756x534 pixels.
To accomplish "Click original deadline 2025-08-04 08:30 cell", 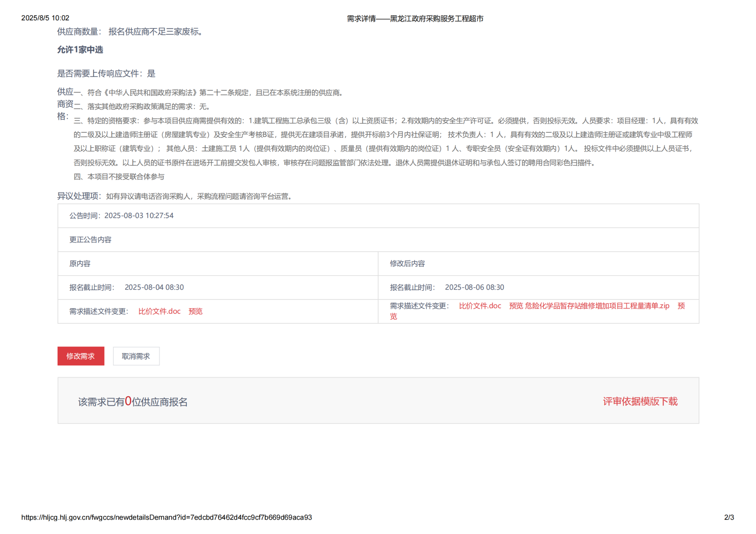I will coord(154,287).
